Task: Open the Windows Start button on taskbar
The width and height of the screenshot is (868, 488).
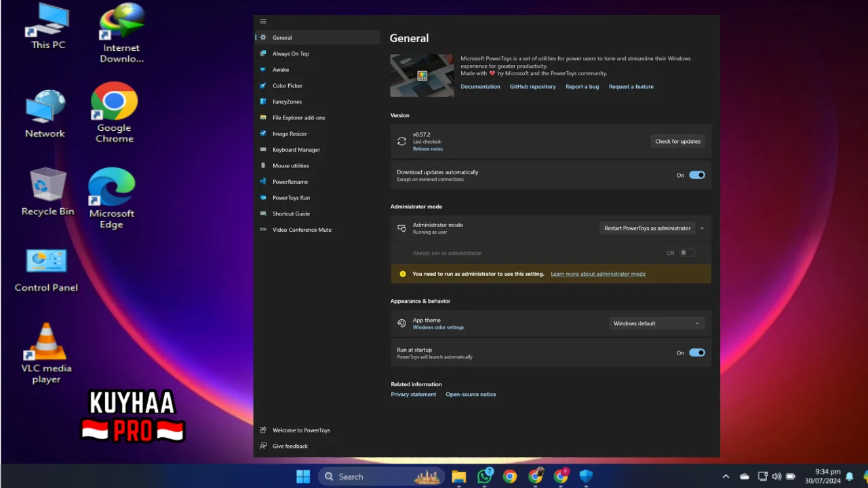Action: click(x=303, y=476)
